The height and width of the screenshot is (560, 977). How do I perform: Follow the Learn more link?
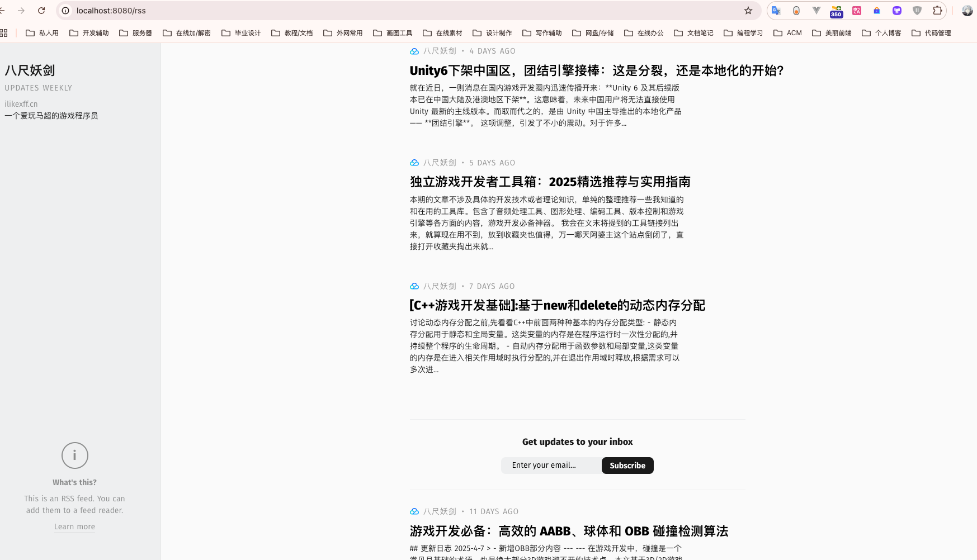[74, 526]
